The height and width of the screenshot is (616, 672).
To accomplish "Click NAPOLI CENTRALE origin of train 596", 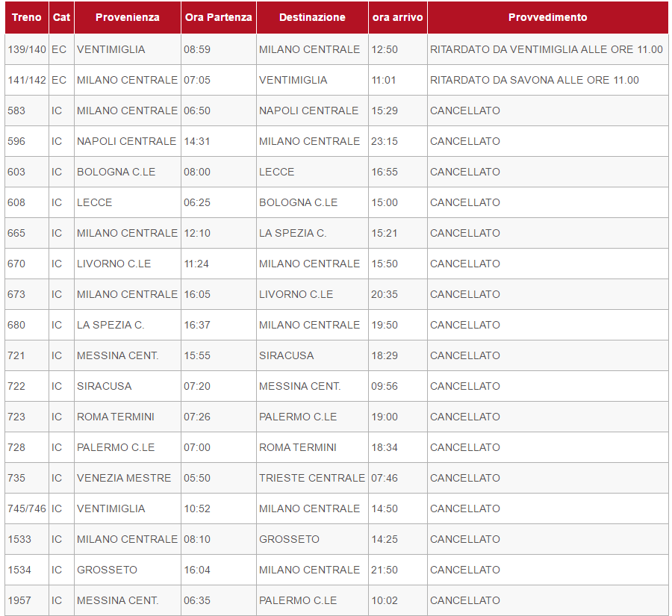I will click(126, 141).
